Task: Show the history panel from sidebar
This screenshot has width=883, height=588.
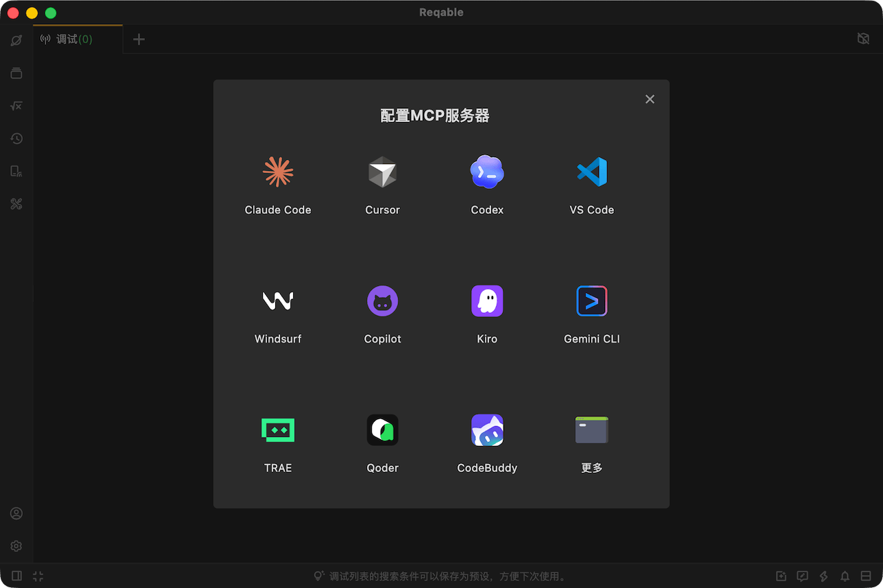Action: point(17,139)
